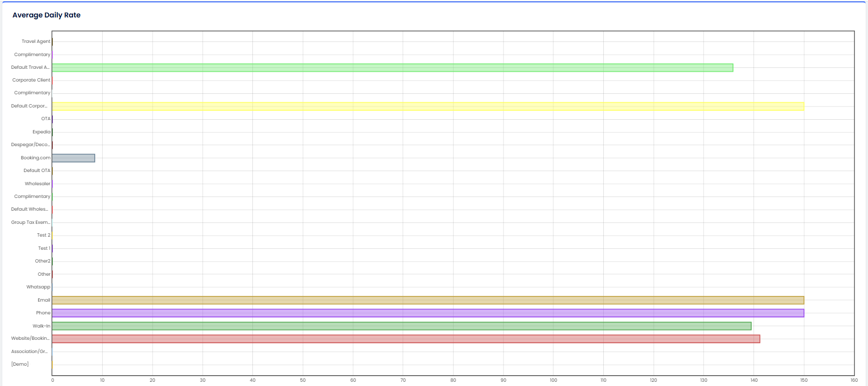Click the "Default Wholes..." axis label

tap(30, 209)
